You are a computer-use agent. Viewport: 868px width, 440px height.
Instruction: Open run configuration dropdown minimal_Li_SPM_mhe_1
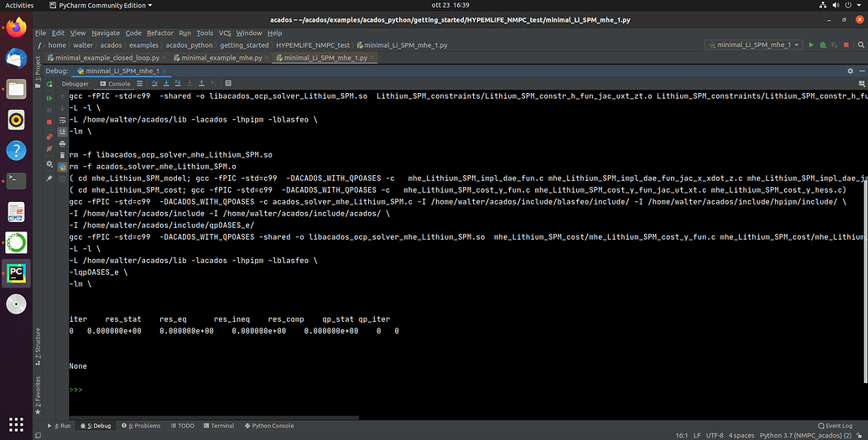(x=753, y=44)
